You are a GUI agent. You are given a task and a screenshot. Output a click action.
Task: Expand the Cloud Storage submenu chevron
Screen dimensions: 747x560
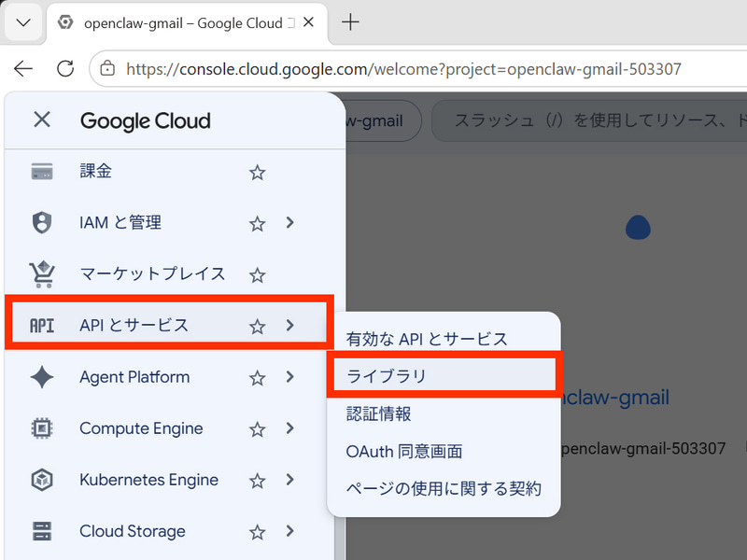coord(289,531)
